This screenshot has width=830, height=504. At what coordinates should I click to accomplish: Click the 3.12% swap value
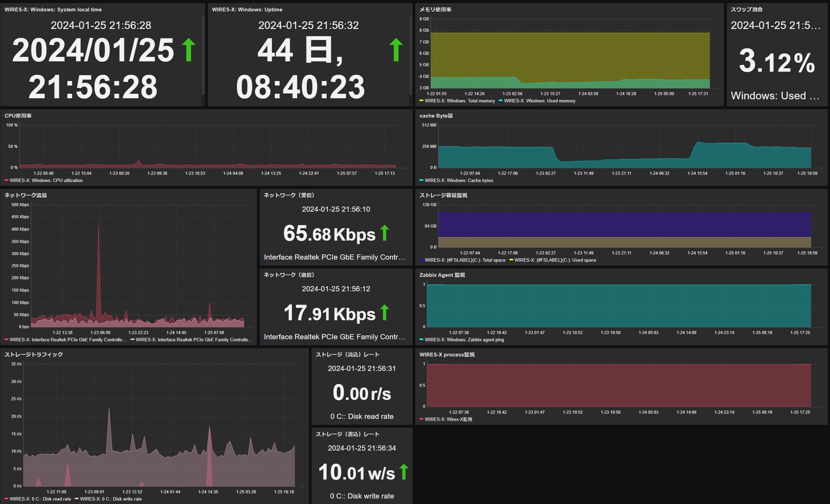(x=777, y=61)
